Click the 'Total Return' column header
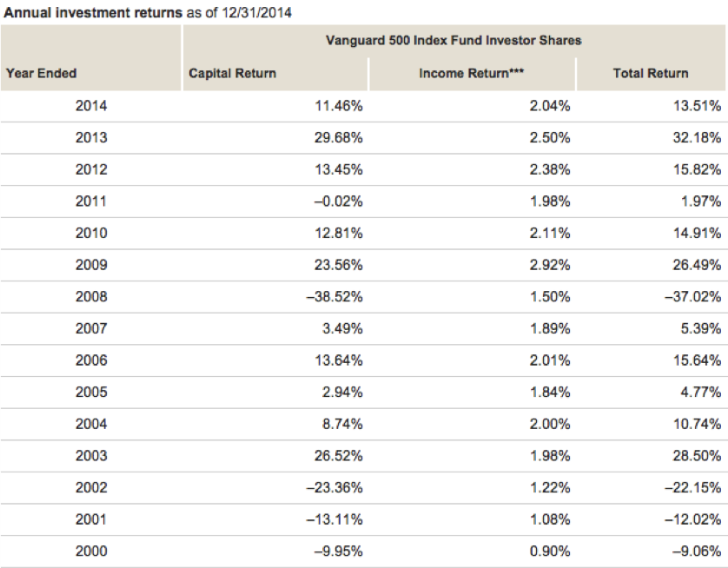 [x=651, y=73]
